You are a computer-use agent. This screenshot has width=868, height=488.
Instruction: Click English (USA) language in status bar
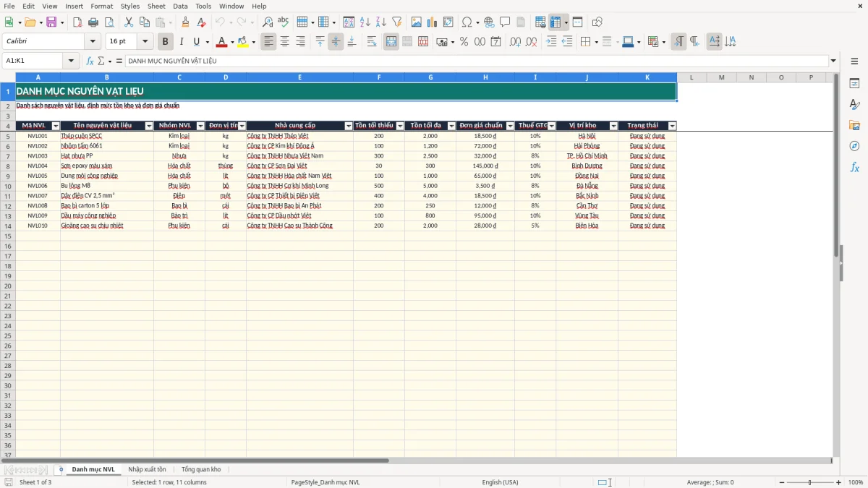click(x=500, y=482)
